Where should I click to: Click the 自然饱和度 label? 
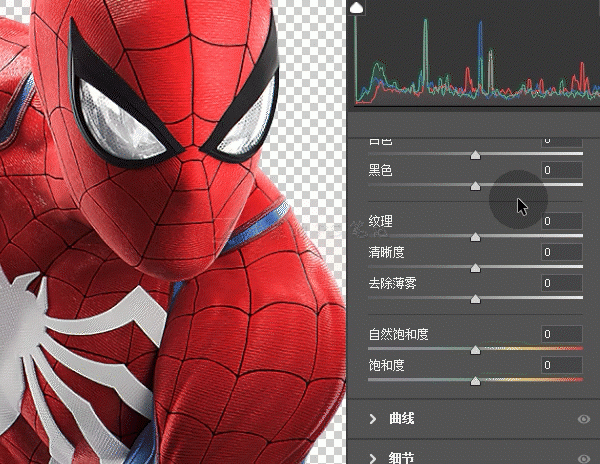pos(398,334)
